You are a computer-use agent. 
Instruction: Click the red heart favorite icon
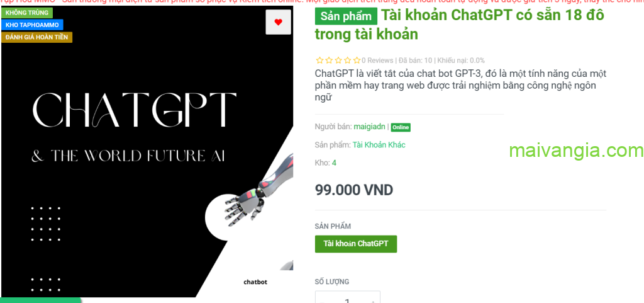[278, 22]
